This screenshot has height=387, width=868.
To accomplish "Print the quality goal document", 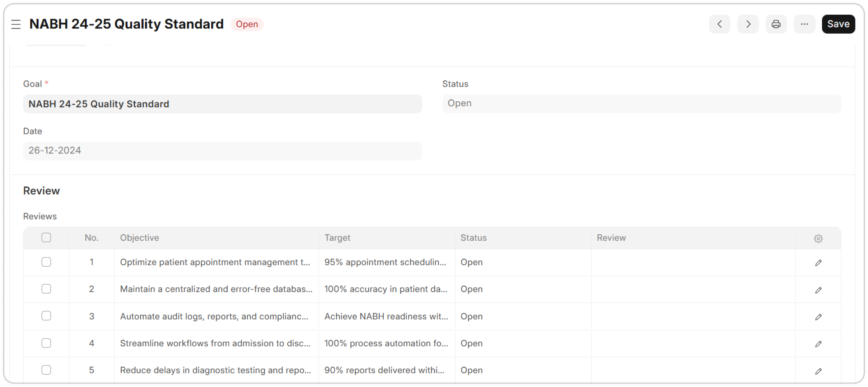I will click(x=776, y=24).
